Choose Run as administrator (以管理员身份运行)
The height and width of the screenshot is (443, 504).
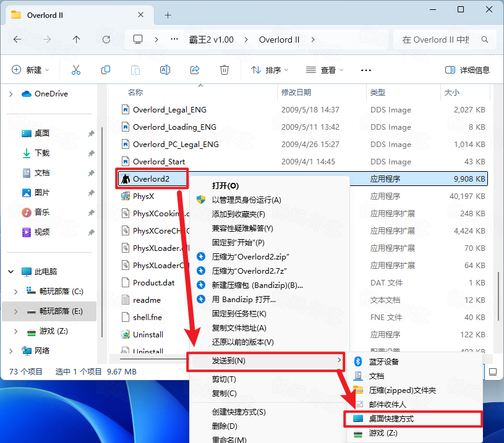(x=270, y=200)
